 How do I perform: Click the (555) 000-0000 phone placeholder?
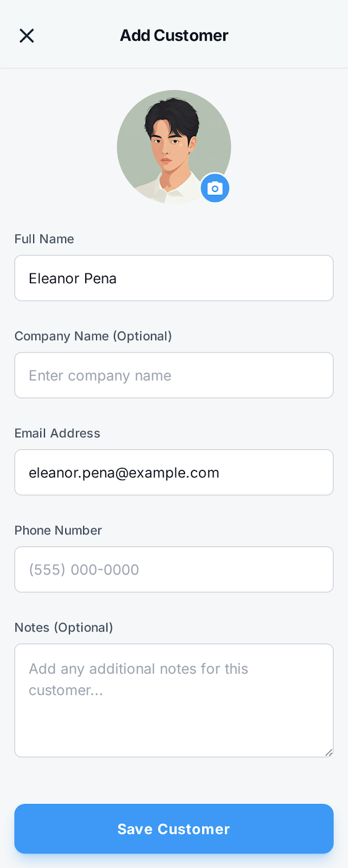(84, 570)
